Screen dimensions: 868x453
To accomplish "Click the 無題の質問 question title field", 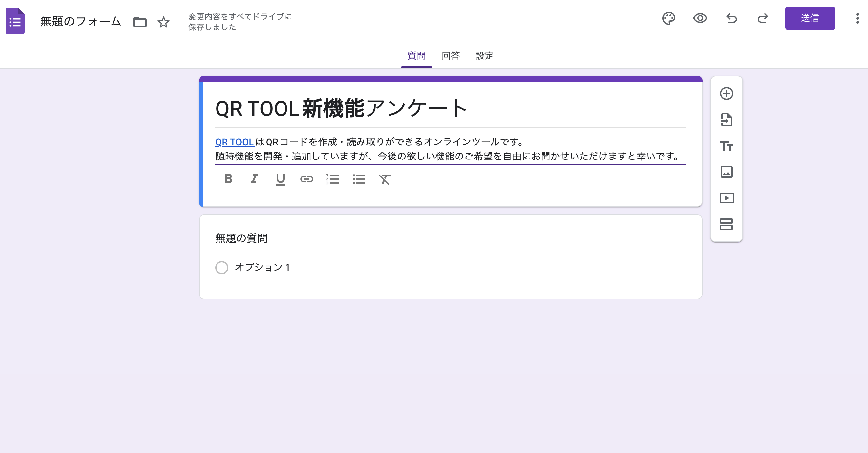I will click(241, 238).
